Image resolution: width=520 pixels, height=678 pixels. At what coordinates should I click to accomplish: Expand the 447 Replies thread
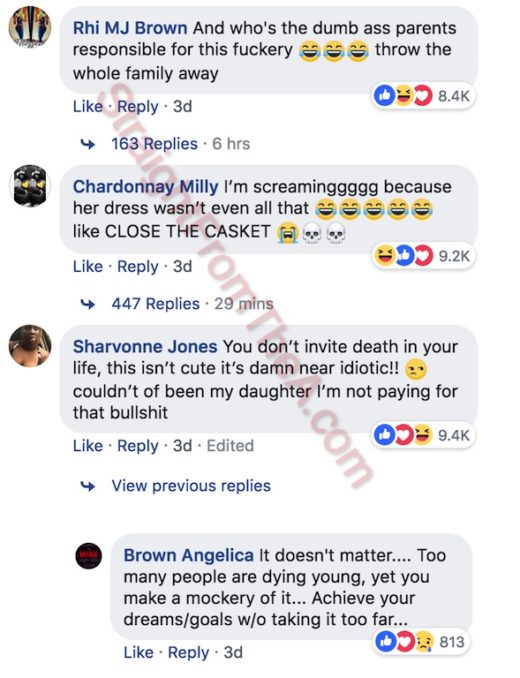[x=156, y=304]
